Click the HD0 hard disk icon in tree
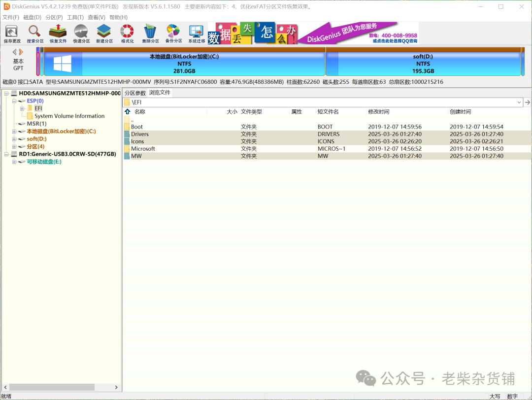The height and width of the screenshot is (400, 532). point(14,93)
